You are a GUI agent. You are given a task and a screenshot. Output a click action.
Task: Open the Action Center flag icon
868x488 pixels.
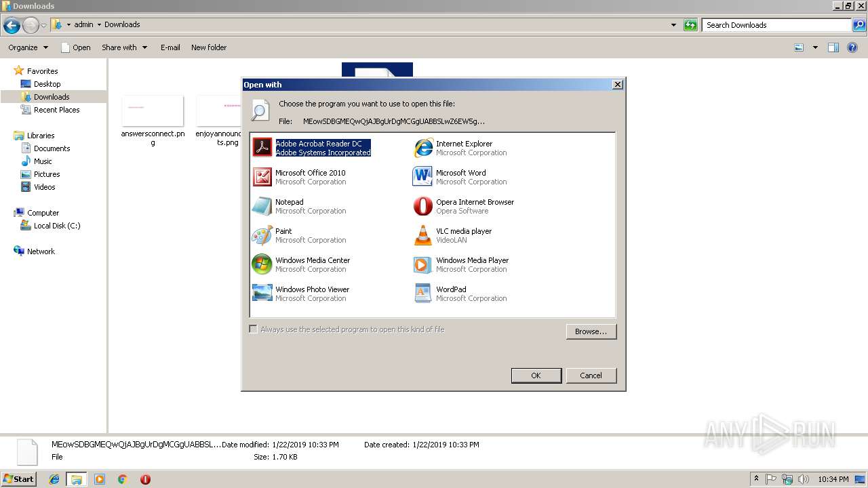(772, 479)
